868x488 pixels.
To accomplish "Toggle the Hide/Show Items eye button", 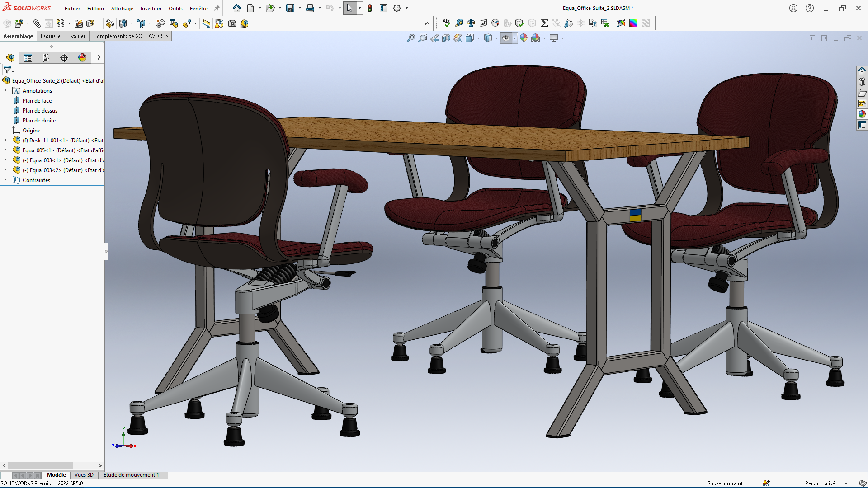I will coord(506,38).
